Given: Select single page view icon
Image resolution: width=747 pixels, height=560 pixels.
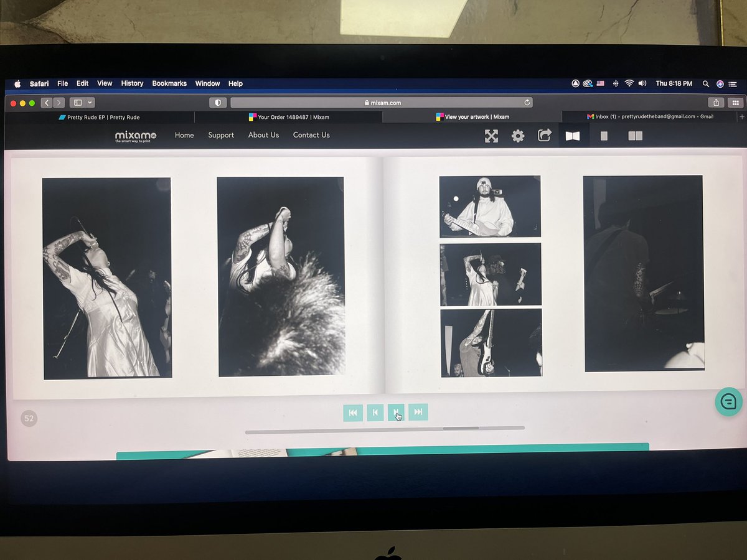Looking at the screenshot, I should pos(604,136).
